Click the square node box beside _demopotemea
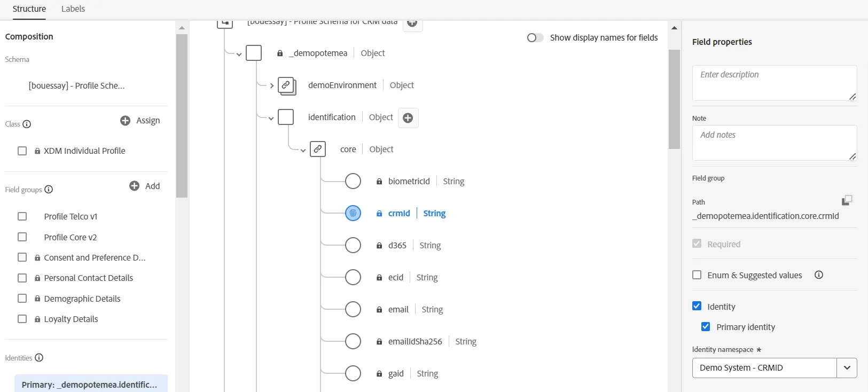The height and width of the screenshot is (392, 868). click(x=254, y=53)
